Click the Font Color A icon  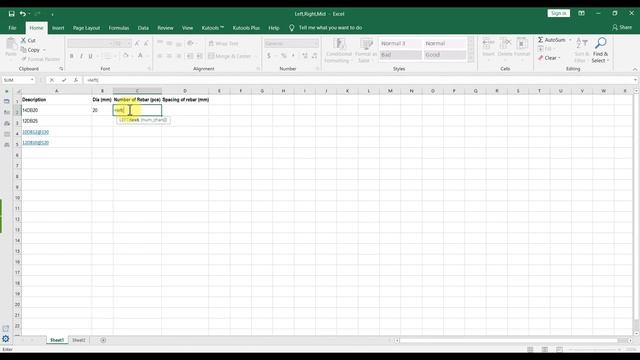[x=140, y=56]
